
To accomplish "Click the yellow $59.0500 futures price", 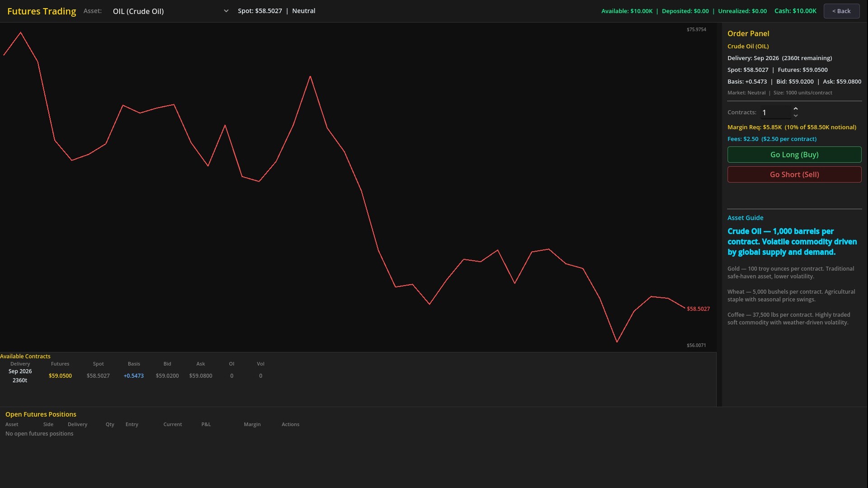I will [x=60, y=376].
